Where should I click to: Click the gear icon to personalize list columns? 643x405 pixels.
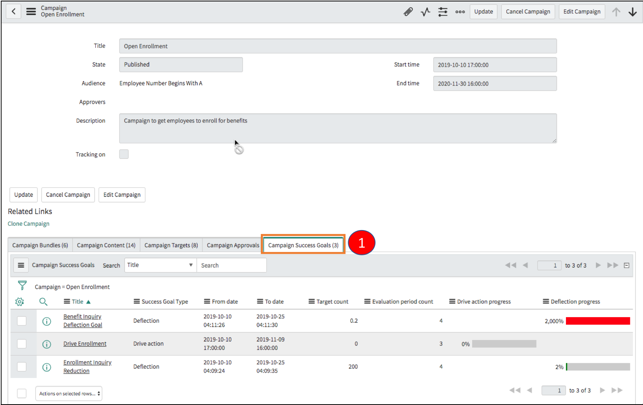click(x=19, y=302)
